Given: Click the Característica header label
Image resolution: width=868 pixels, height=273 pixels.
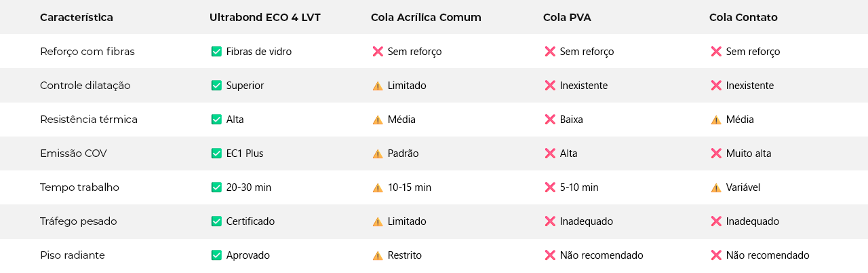Looking at the screenshot, I should pos(77,18).
